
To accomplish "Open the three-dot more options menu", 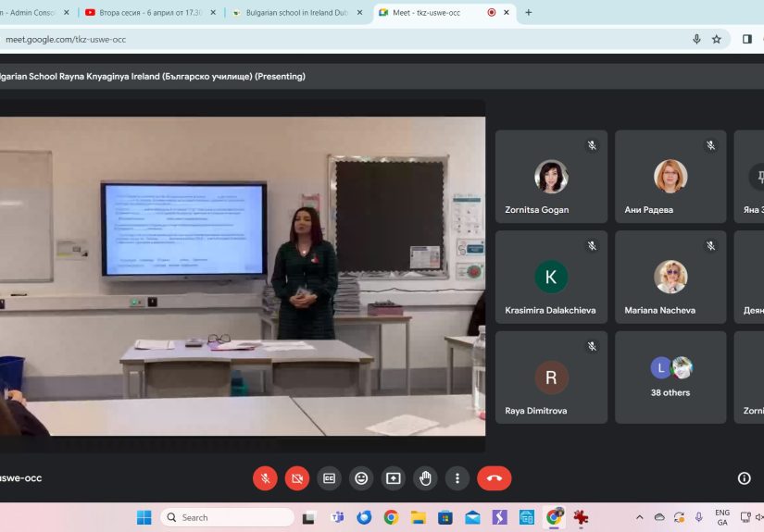I will 457,478.
